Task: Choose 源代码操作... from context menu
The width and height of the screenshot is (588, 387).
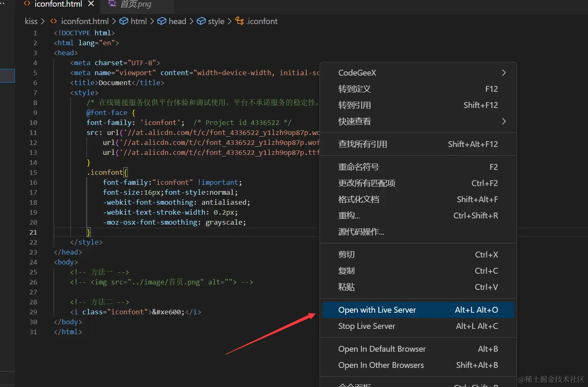Action: (418, 232)
